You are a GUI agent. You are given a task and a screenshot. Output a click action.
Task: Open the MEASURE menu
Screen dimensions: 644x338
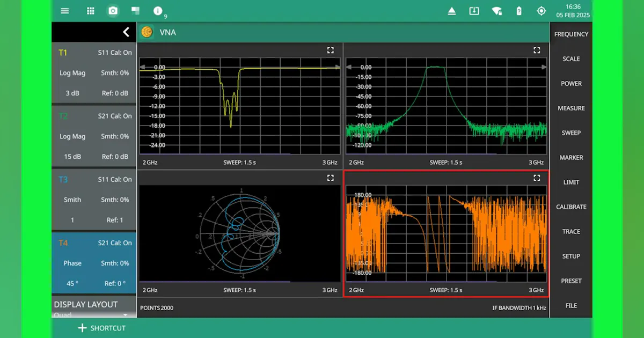[571, 108]
